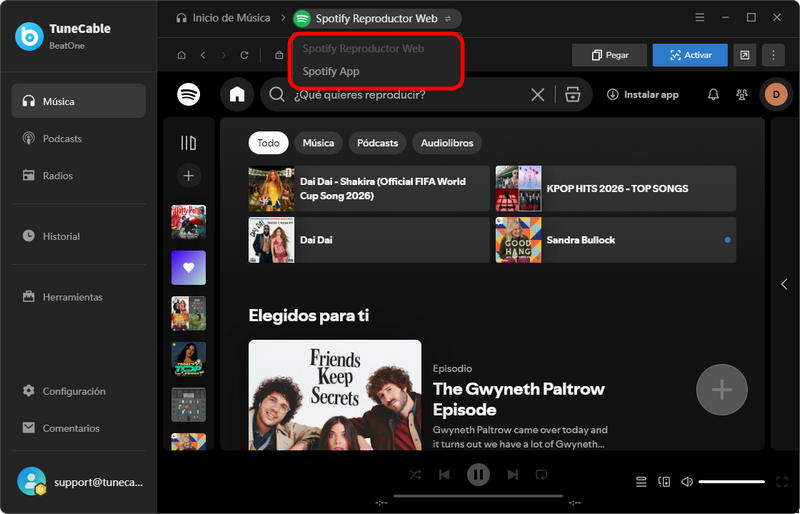Click the Spotify logo
Image resolution: width=800 pixels, height=514 pixels.
[189, 94]
